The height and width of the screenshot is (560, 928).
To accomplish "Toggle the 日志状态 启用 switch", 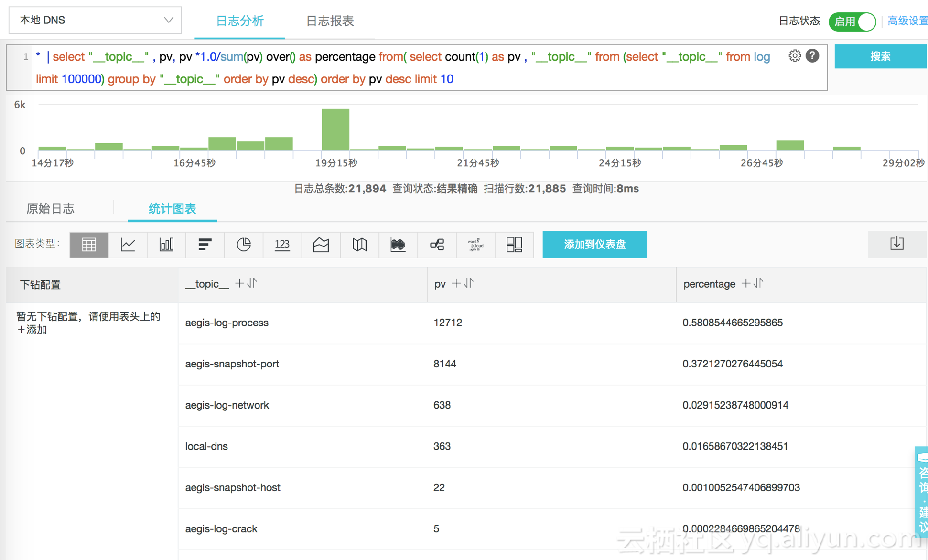I will coord(852,22).
